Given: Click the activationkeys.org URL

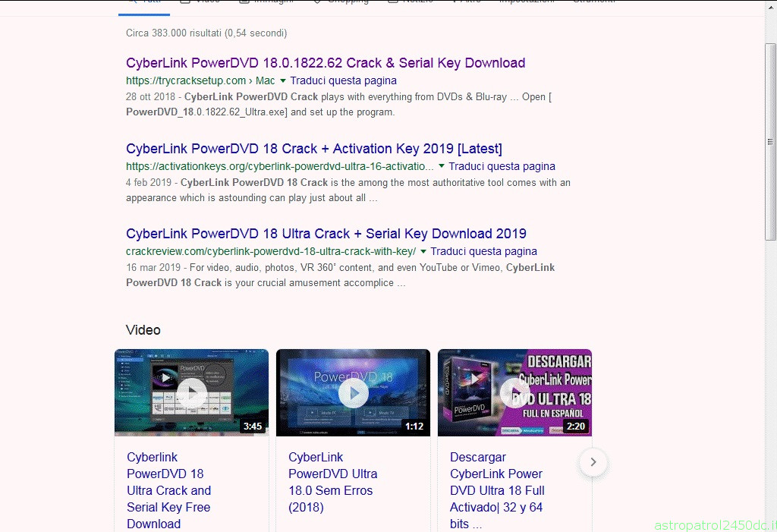Looking at the screenshot, I should (x=279, y=166).
